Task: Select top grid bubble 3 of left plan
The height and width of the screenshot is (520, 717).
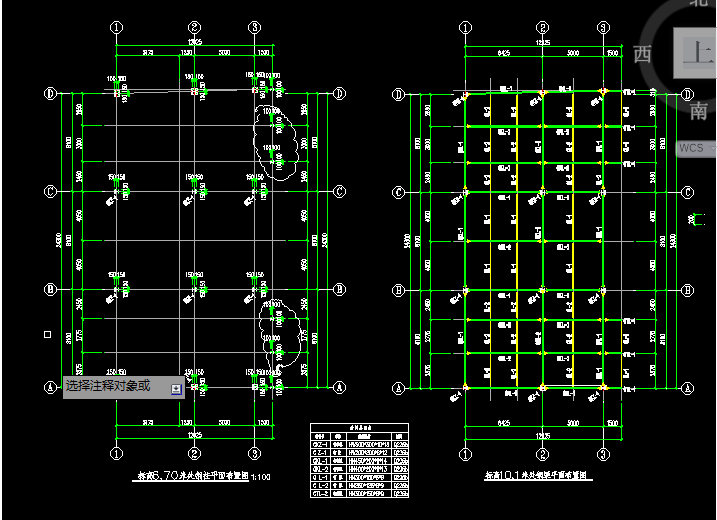Action: [x=254, y=27]
